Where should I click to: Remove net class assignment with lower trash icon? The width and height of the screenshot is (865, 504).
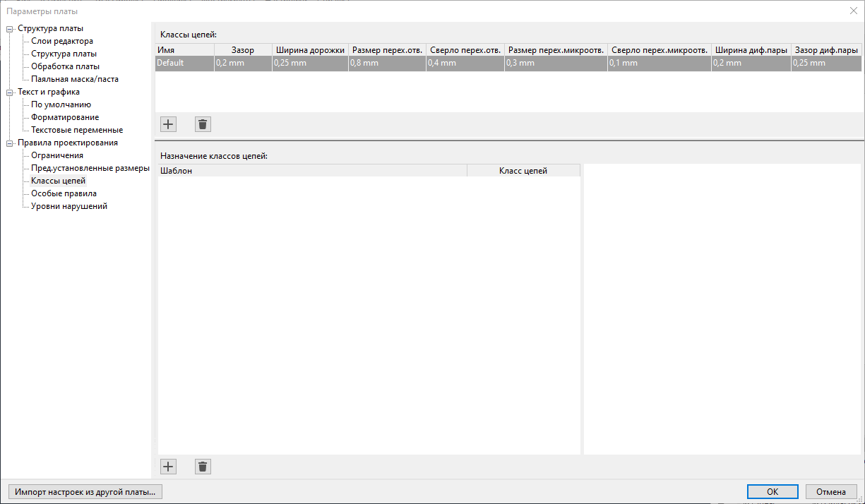(203, 467)
